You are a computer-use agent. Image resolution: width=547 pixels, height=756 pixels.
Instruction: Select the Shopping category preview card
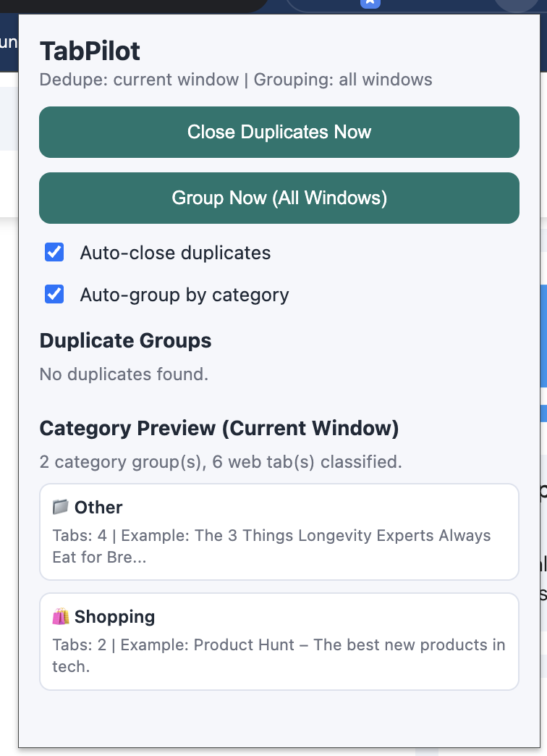point(279,641)
